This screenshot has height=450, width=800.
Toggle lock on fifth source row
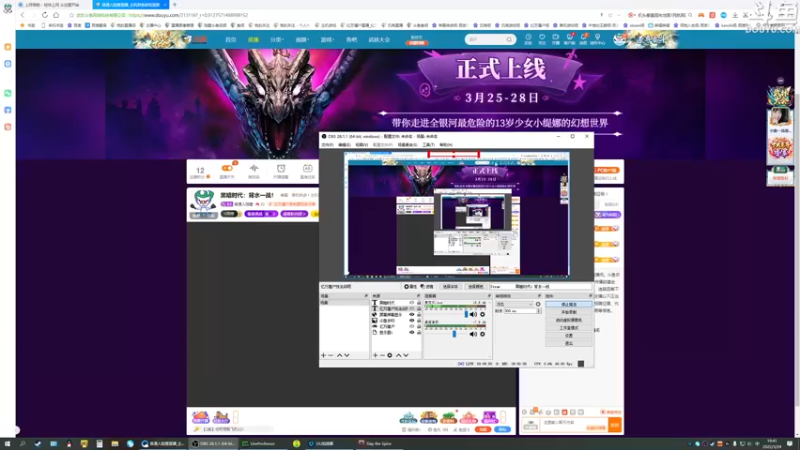[x=419, y=327]
